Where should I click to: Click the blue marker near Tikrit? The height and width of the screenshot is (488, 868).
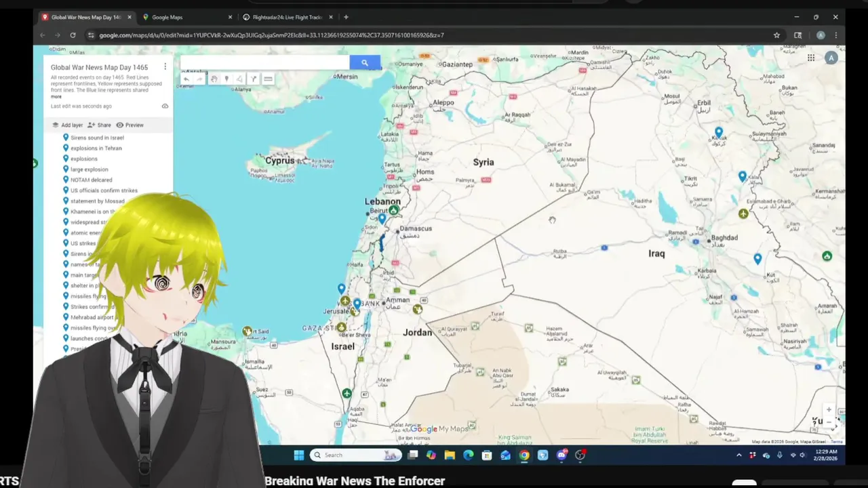click(743, 177)
